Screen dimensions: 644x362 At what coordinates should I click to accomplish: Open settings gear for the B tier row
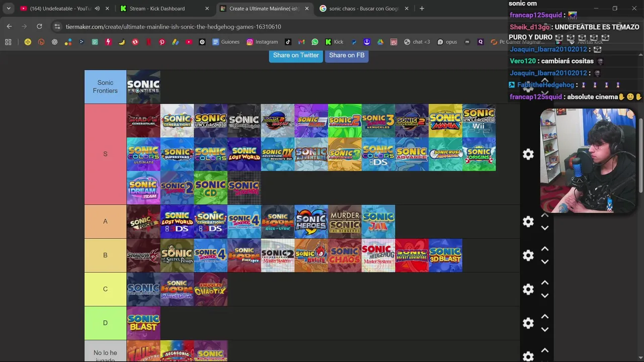(528, 255)
